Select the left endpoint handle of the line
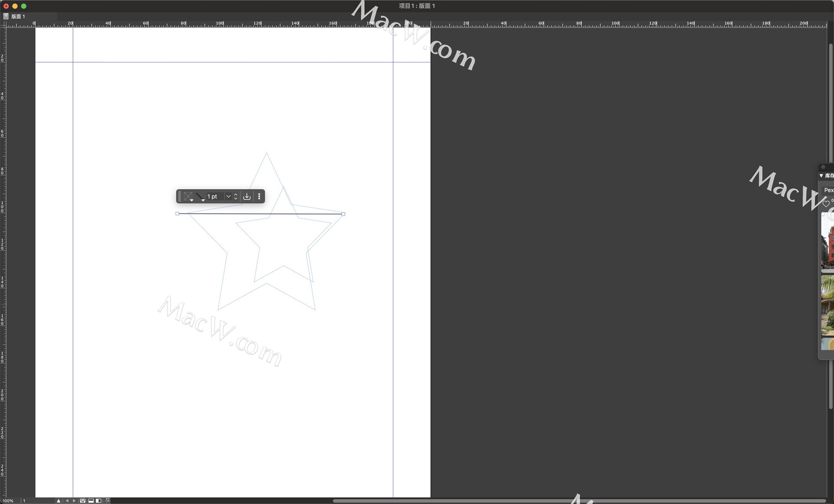The height and width of the screenshot is (504, 834). click(177, 214)
